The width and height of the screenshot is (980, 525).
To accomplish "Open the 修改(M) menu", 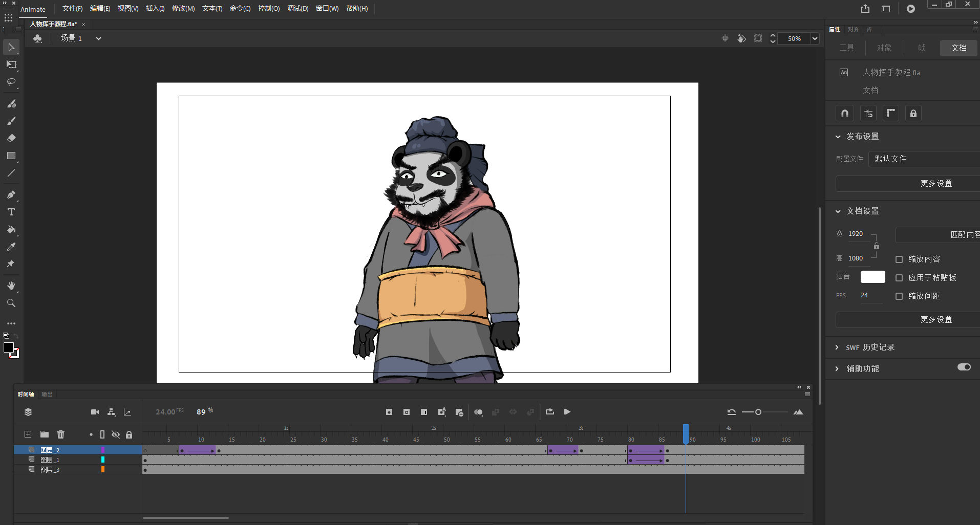I will point(183,9).
